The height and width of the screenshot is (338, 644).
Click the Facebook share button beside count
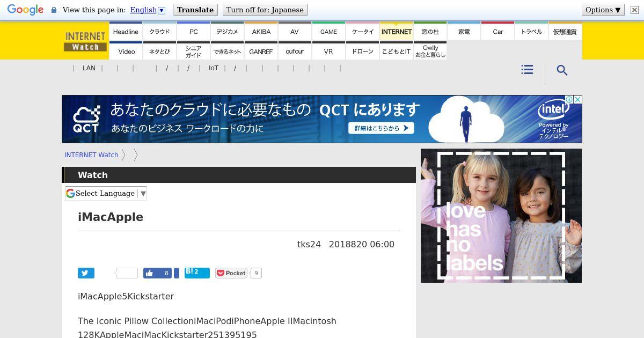pos(177,273)
